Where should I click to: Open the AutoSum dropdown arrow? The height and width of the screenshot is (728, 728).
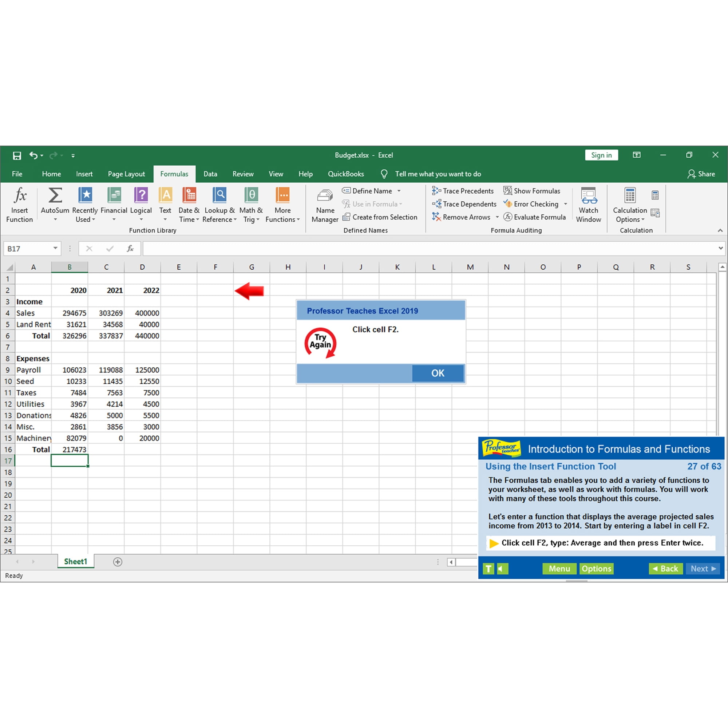55,219
